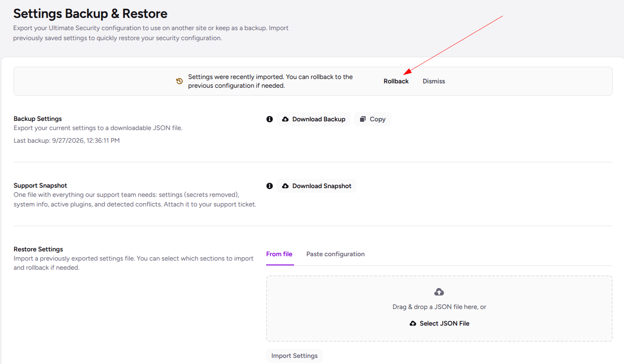This screenshot has height=364, width=624.
Task: Click the JSON file drag-and-drop text
Action: click(440, 307)
